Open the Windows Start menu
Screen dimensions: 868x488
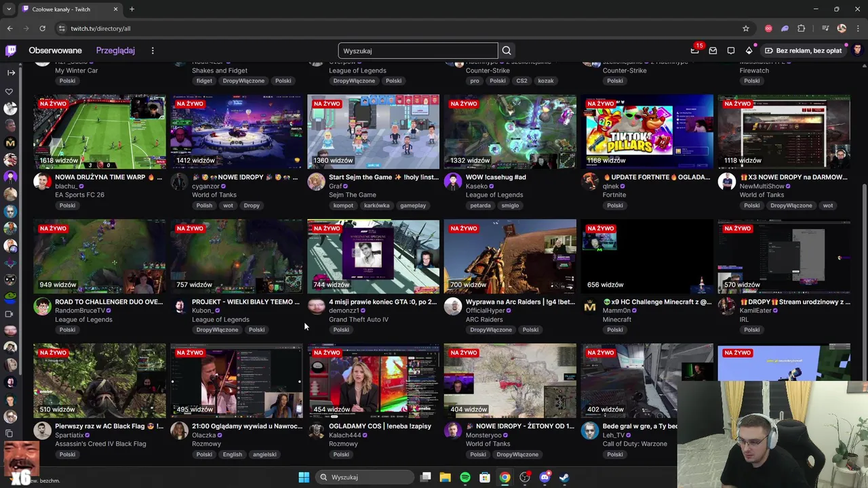pyautogui.click(x=304, y=477)
